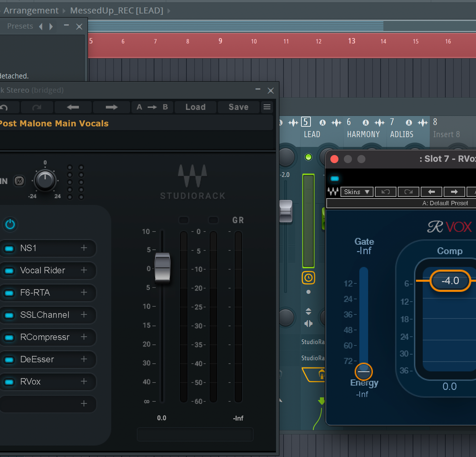This screenshot has width=476, height=457.
Task: Click the Save preset button
Action: coord(238,107)
